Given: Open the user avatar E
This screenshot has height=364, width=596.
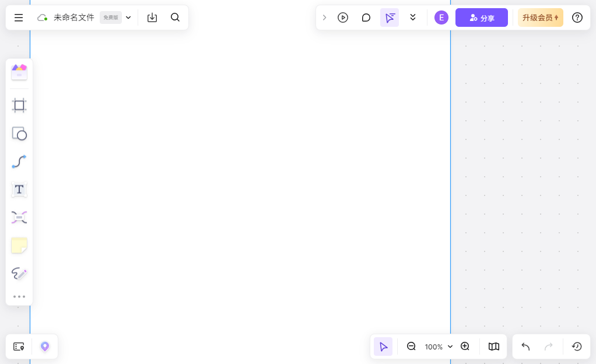Looking at the screenshot, I should click(441, 17).
